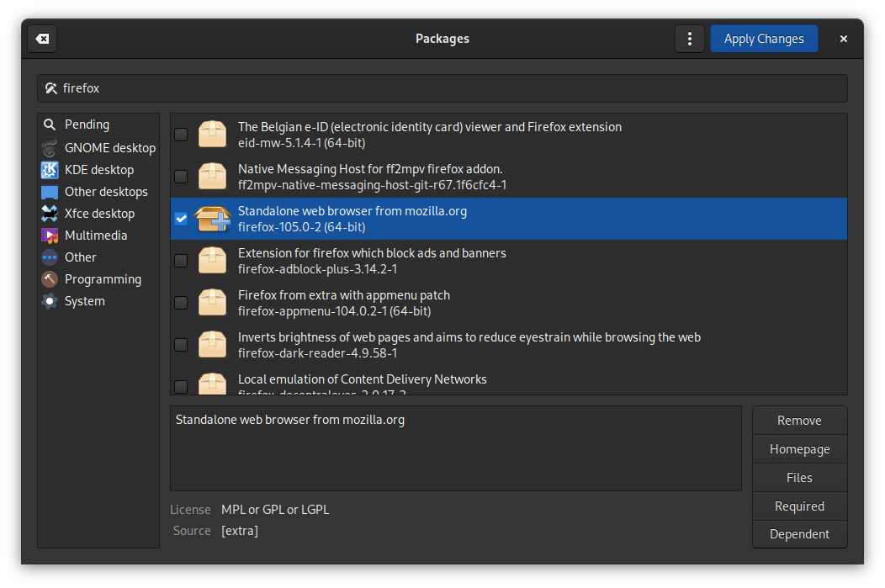Check the firefox-adblock-plus package checkbox
Screen dimensions: 885x588
pyautogui.click(x=181, y=261)
